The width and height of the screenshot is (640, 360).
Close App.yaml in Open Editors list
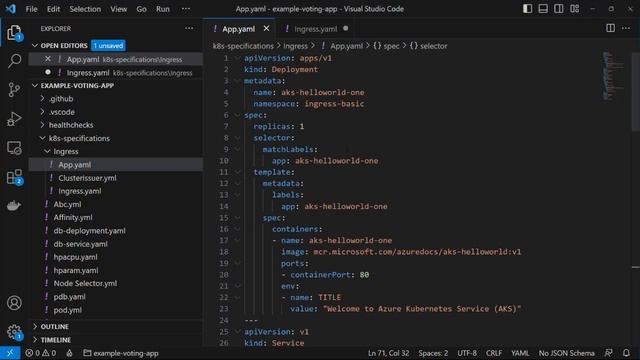pyautogui.click(x=48, y=59)
